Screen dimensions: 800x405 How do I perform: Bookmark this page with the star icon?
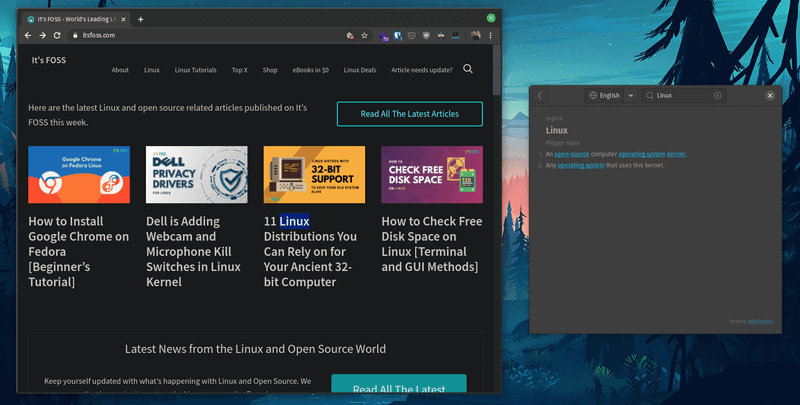[x=364, y=35]
